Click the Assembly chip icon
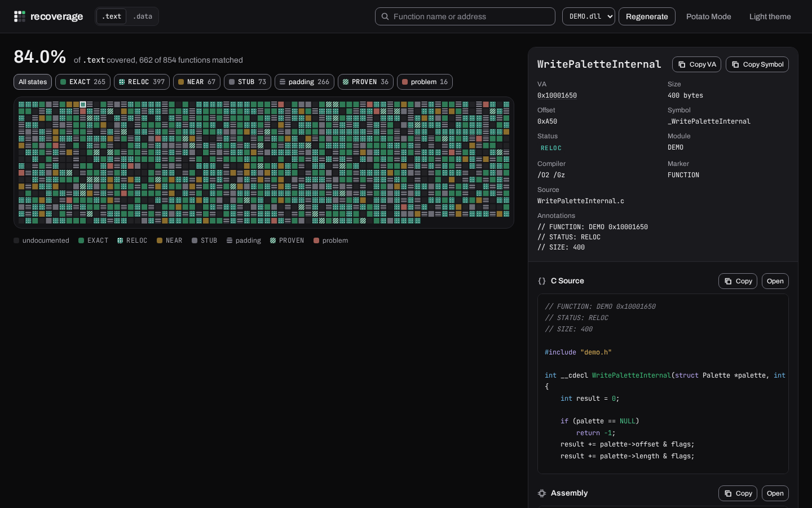The image size is (812, 508). pos(542,493)
